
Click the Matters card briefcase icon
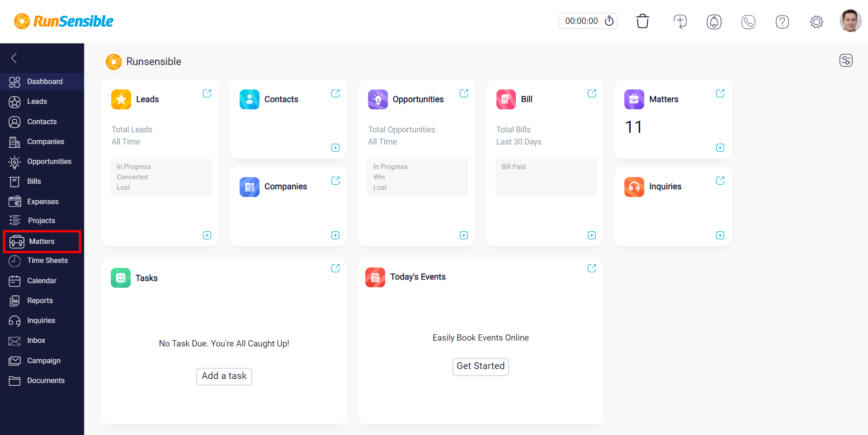click(x=634, y=99)
